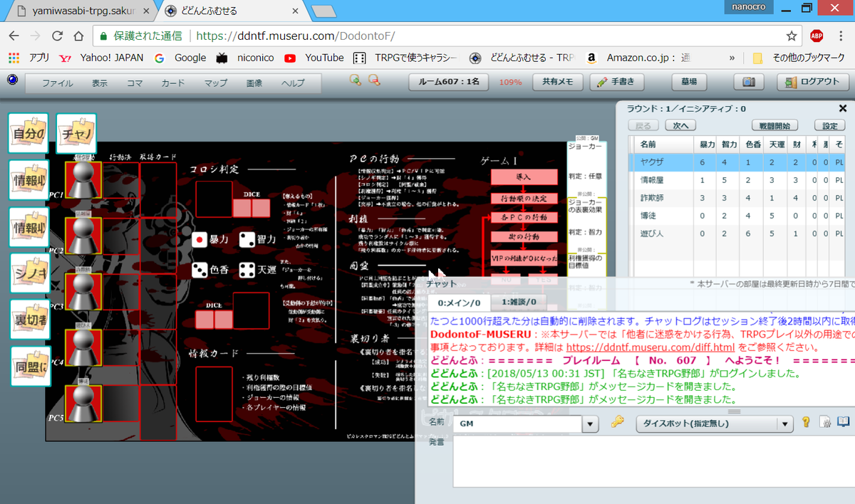The width and height of the screenshot is (855, 504).
Task: Click the key icon beside name field
Action: (618, 423)
